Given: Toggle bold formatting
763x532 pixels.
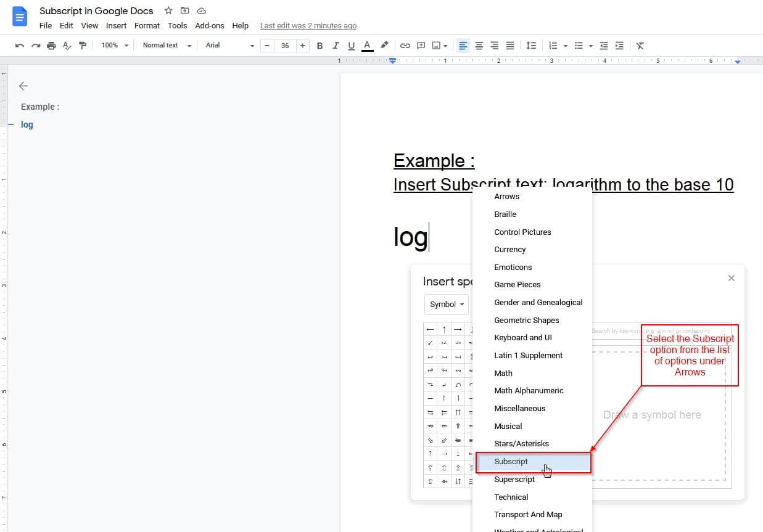Looking at the screenshot, I should pos(320,45).
